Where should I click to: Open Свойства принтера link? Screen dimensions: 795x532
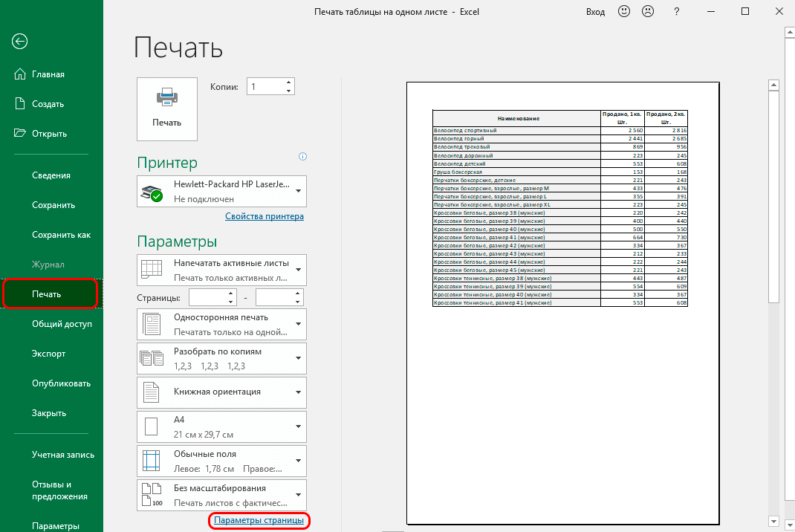265,216
